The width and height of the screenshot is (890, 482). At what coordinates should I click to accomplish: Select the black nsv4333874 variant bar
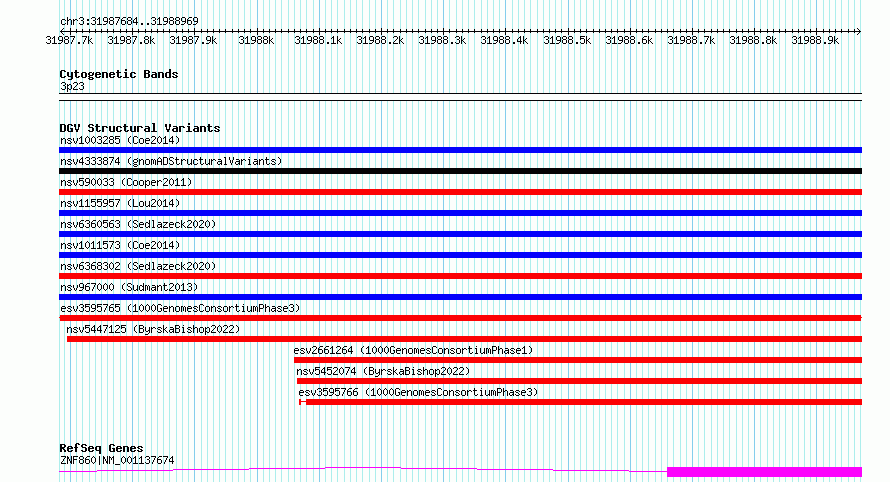coord(460,171)
